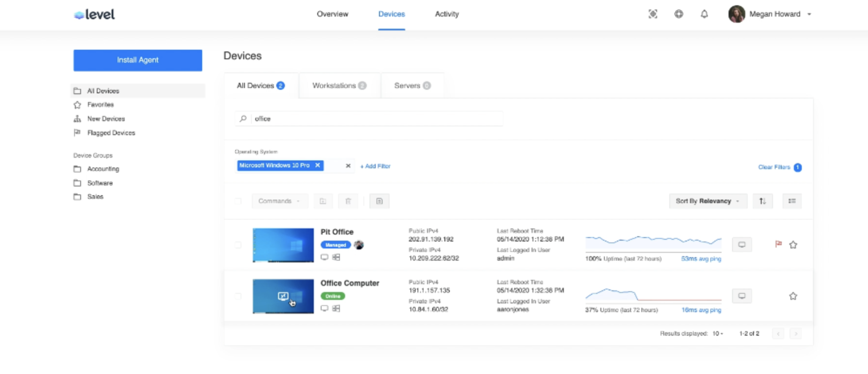Open the Accounting device group
Viewport: 868px width, 374px height.
point(103,169)
